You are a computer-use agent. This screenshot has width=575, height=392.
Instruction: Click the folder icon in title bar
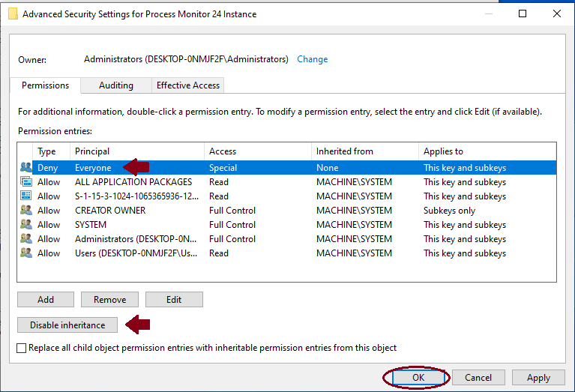click(13, 13)
